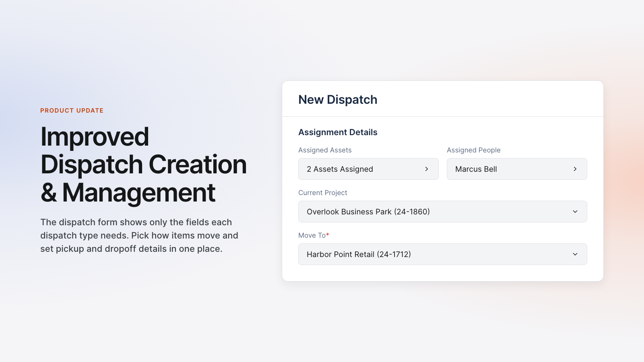Click the chevron beside Marcus Bell

click(575, 169)
